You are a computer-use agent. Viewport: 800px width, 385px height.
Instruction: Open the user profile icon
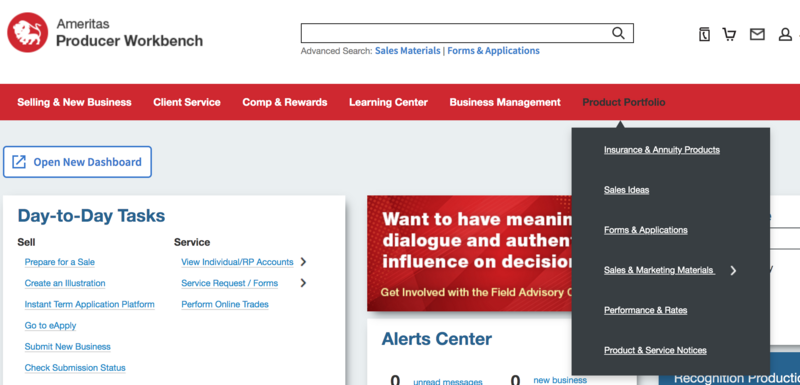point(785,35)
